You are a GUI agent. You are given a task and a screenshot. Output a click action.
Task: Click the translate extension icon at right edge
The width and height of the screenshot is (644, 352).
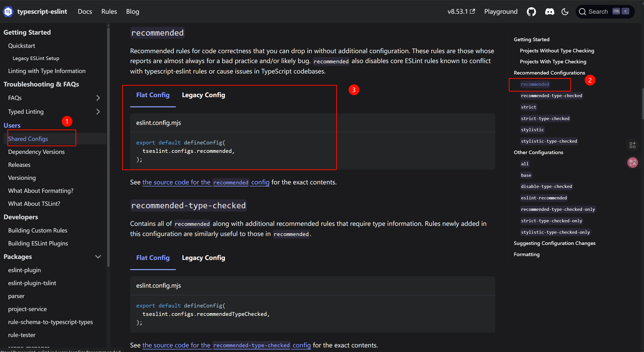coord(632,163)
